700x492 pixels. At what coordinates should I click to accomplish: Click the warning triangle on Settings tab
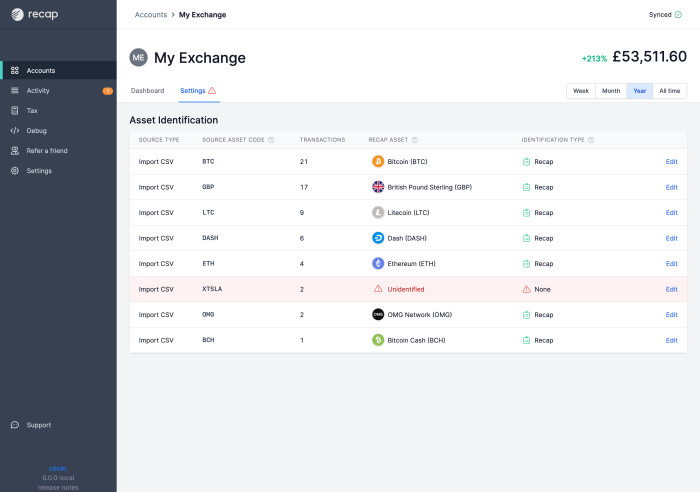212,90
